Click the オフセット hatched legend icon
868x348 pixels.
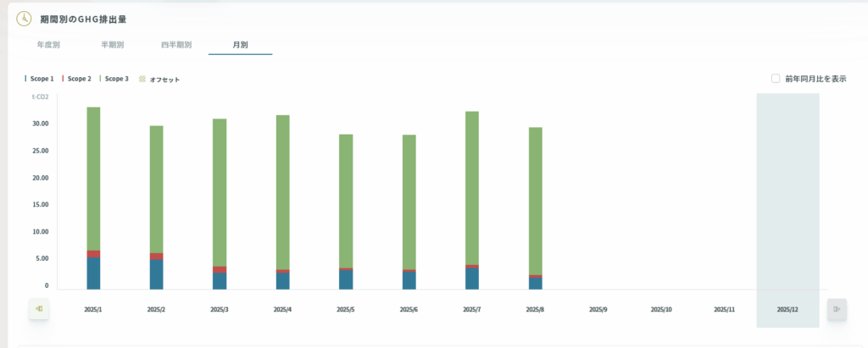pos(142,80)
